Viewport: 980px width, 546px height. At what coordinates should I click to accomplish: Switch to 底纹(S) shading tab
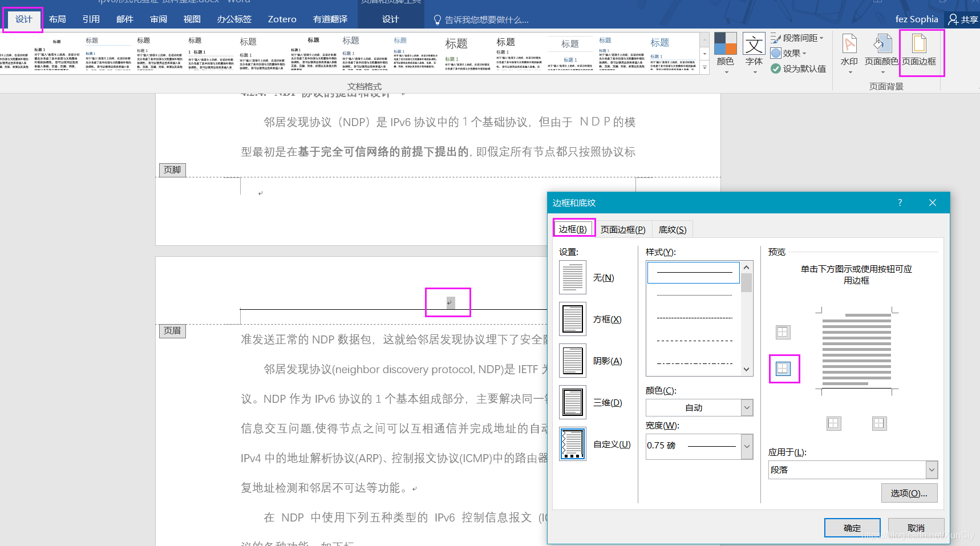(673, 229)
